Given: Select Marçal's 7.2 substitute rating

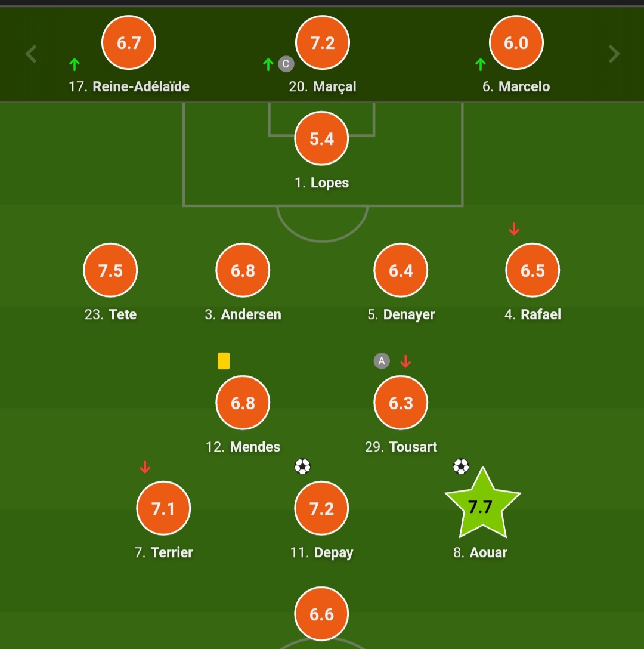Looking at the screenshot, I should point(323,42).
